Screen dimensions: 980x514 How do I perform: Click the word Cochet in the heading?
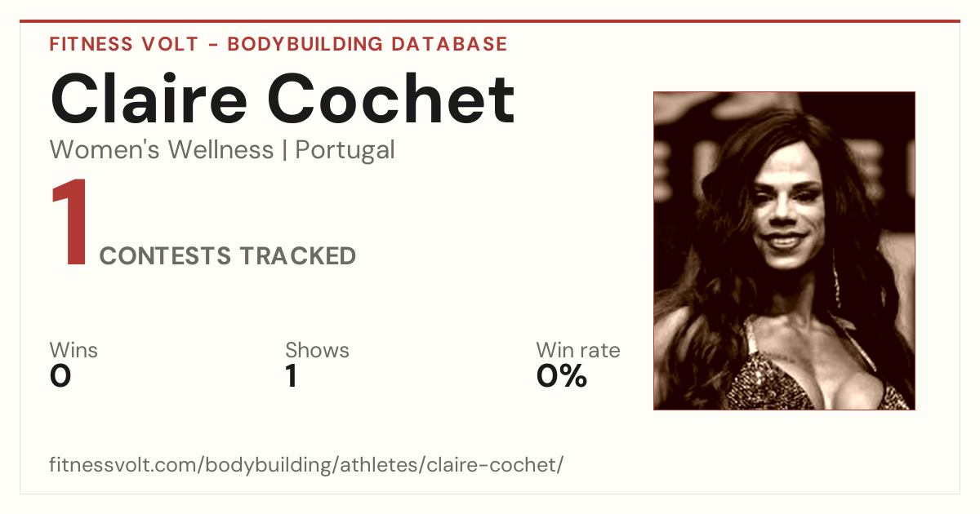coord(391,100)
